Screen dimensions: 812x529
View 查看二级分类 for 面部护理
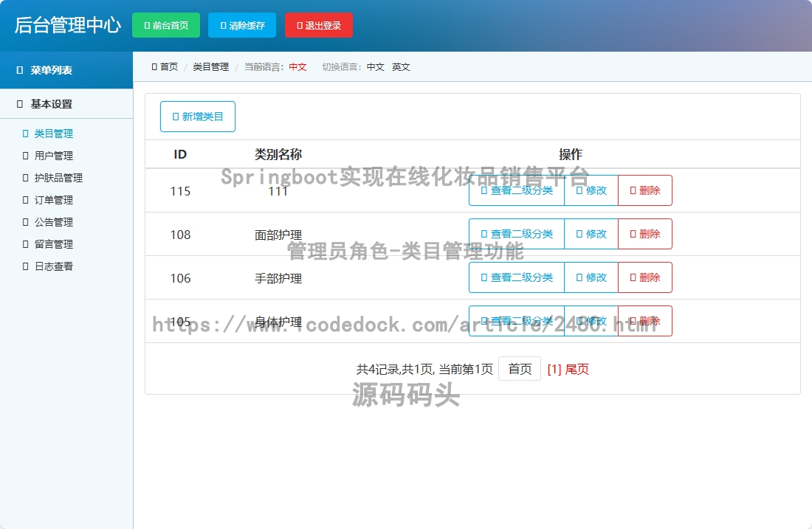pyautogui.click(x=517, y=234)
